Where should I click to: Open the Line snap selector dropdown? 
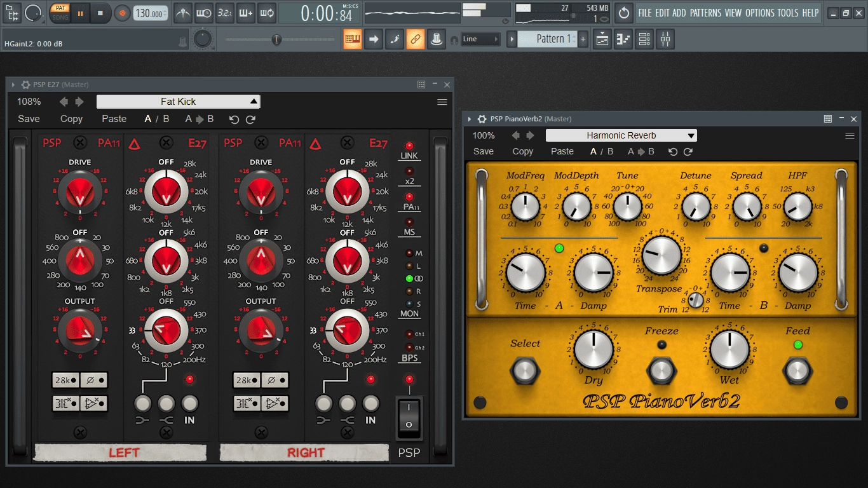(x=480, y=39)
